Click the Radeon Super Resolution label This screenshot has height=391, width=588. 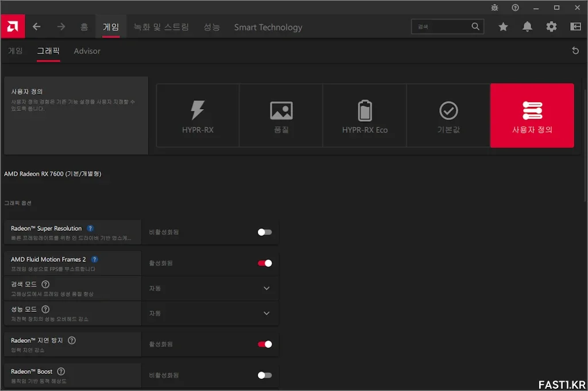pos(46,229)
